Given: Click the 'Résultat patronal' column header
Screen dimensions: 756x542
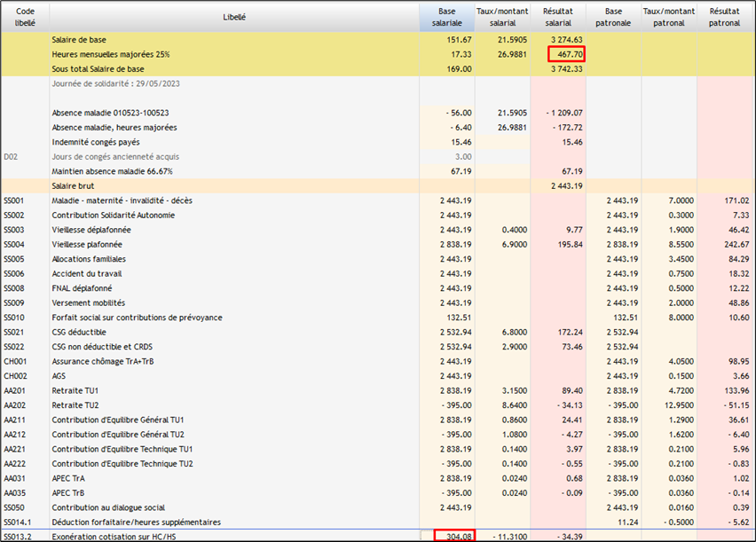Looking at the screenshot, I should tap(725, 17).
